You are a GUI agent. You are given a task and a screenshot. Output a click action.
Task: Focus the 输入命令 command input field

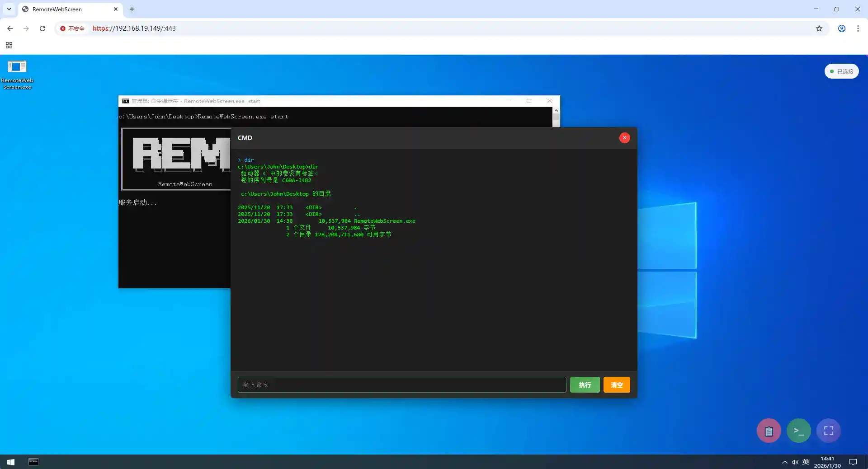(402, 385)
